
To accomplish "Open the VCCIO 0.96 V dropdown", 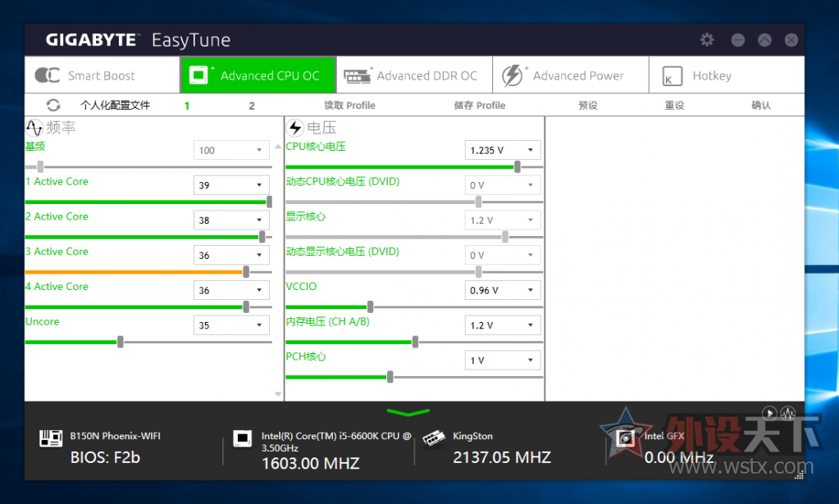I will tap(503, 290).
